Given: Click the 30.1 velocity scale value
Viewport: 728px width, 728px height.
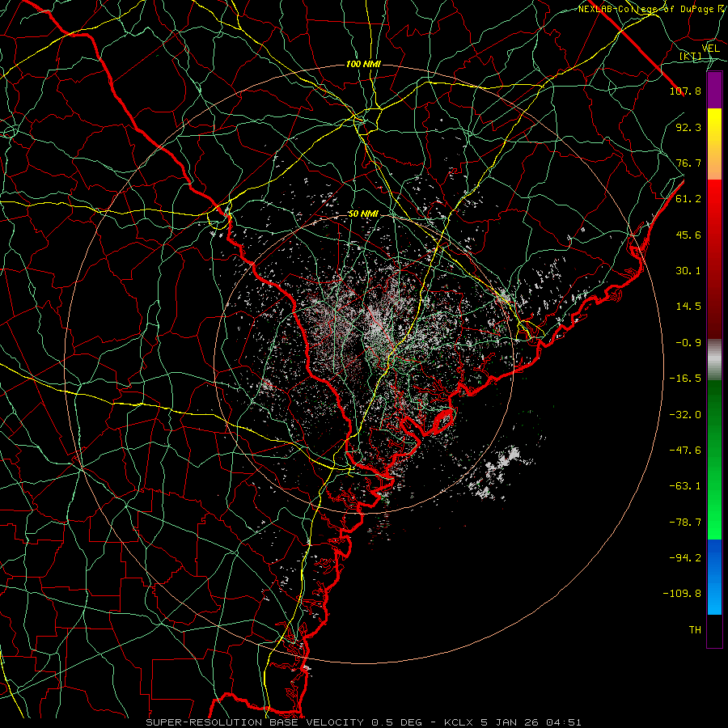Looking at the screenshot, I should (x=688, y=271).
